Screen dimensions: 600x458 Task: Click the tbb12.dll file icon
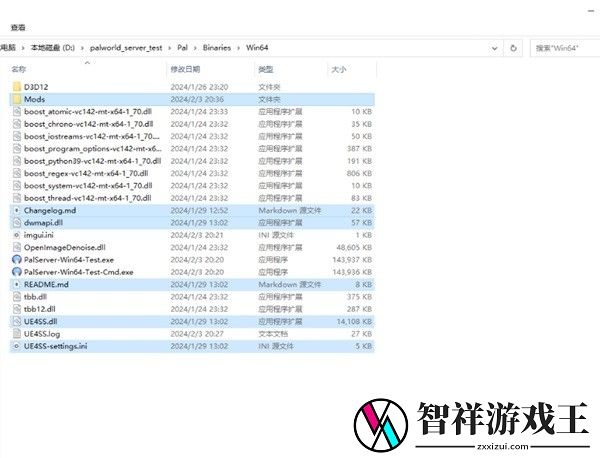tap(16, 309)
